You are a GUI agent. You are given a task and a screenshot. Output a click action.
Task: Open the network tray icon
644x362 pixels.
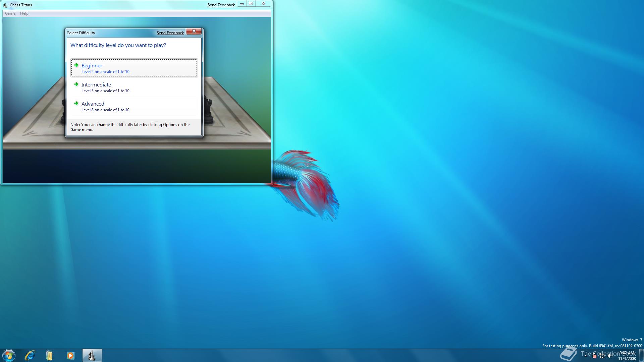(602, 356)
